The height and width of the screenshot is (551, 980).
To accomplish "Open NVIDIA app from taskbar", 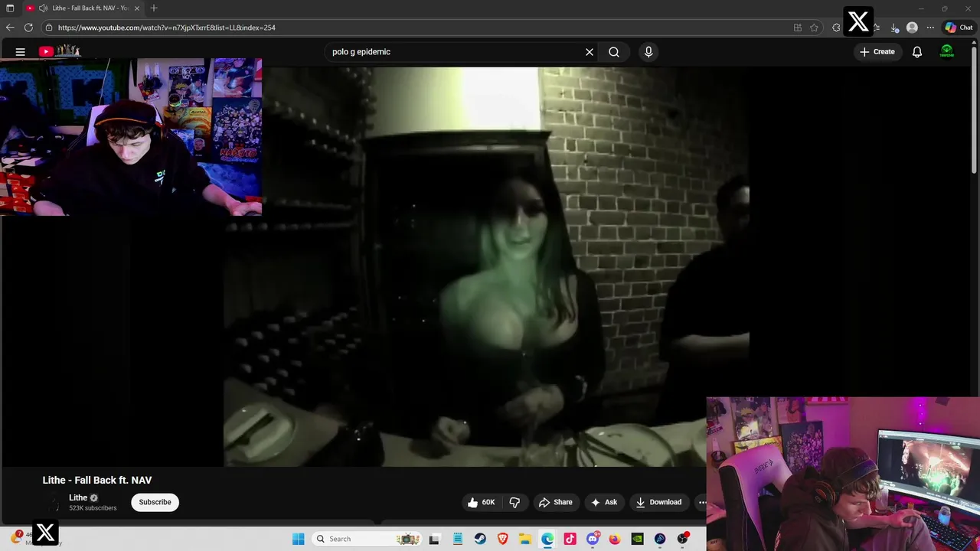I will pyautogui.click(x=637, y=539).
